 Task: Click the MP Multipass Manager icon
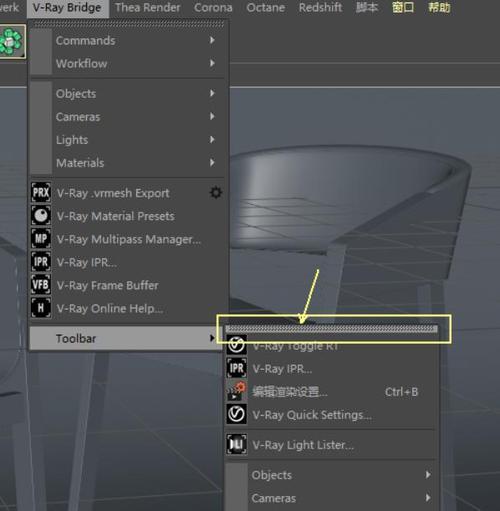pyautogui.click(x=41, y=239)
